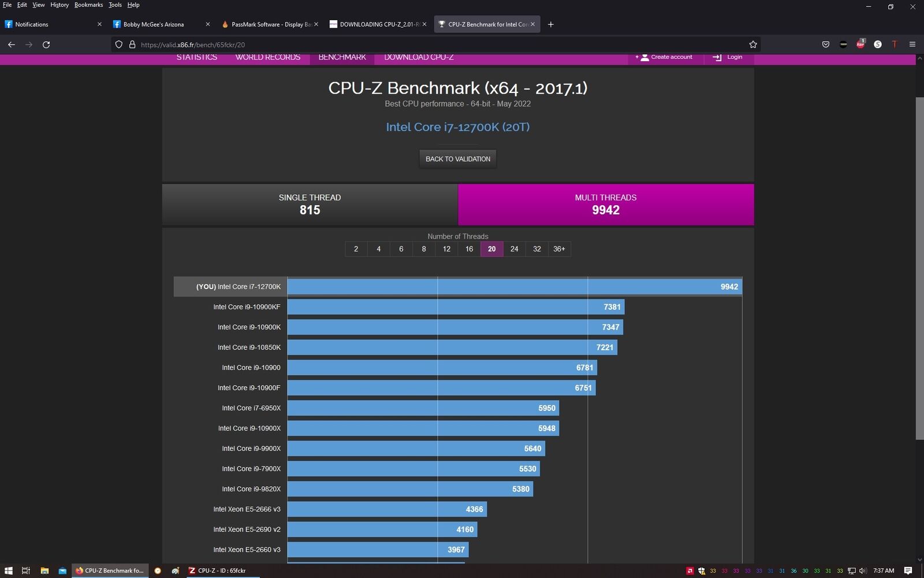Select 12 threads filter
This screenshot has height=578, width=924.
coord(446,249)
